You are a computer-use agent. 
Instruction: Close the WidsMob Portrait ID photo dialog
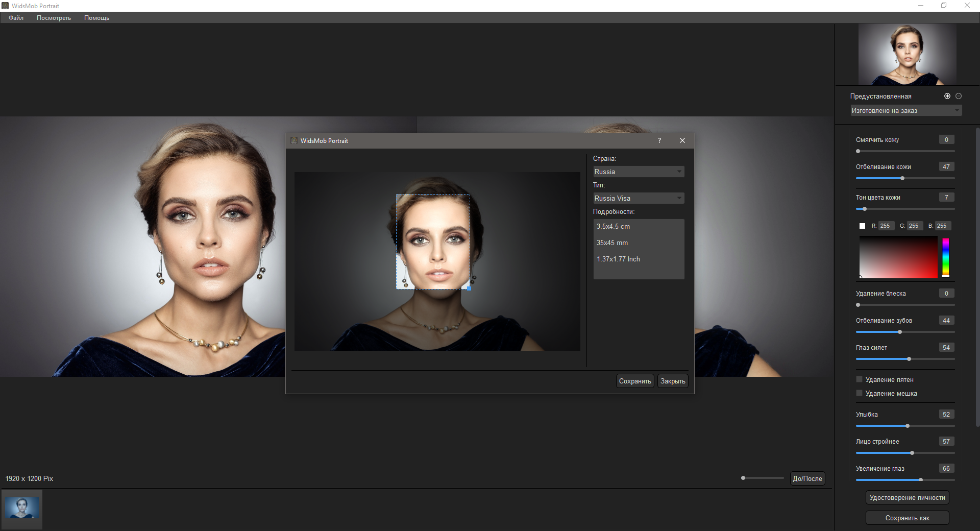click(x=682, y=140)
